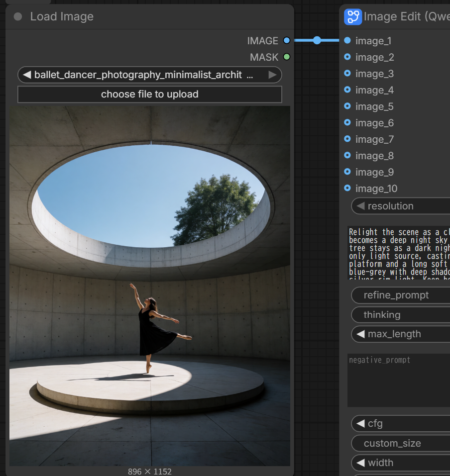
Task: Click the image_9 input connector
Action: pos(347,172)
